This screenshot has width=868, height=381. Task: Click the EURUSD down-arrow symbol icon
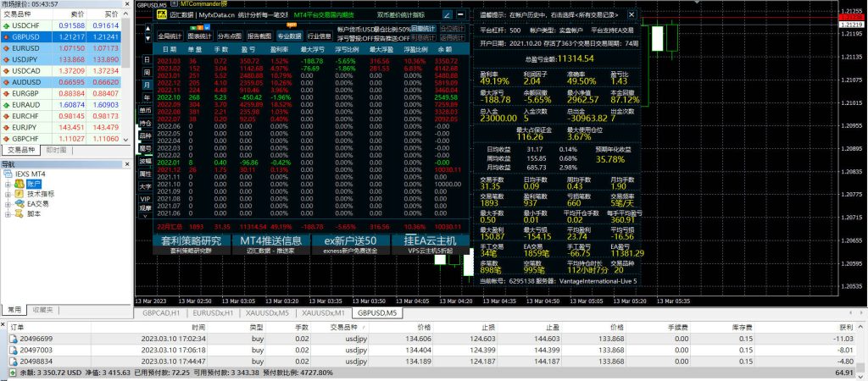[x=6, y=48]
